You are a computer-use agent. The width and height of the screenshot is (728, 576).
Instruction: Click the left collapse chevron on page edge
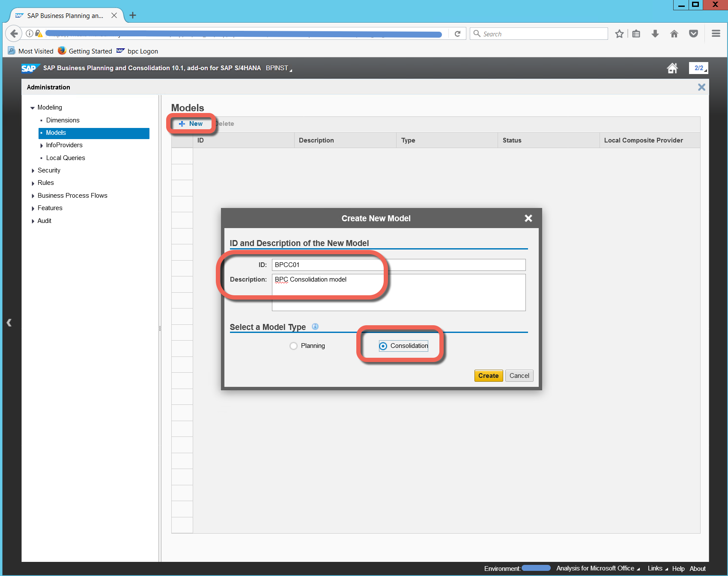tap(9, 323)
